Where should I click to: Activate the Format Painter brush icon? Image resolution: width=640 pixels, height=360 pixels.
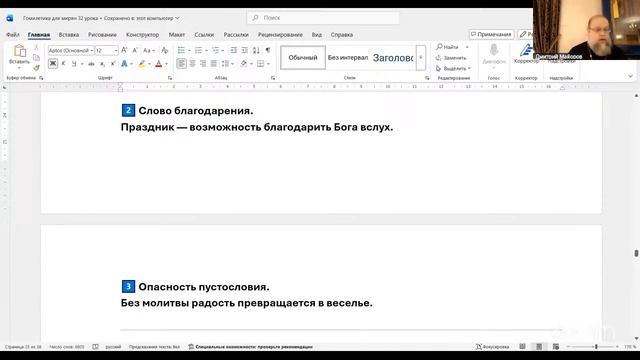coord(36,68)
